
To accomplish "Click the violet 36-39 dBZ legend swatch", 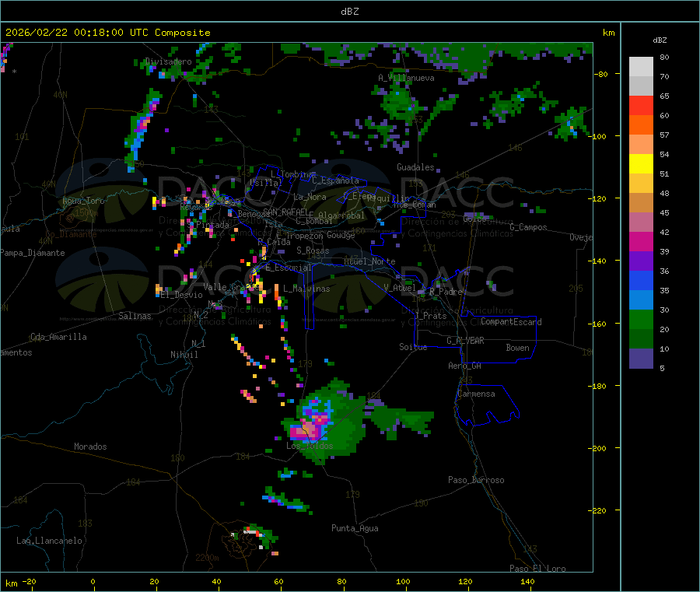I will 641,261.
